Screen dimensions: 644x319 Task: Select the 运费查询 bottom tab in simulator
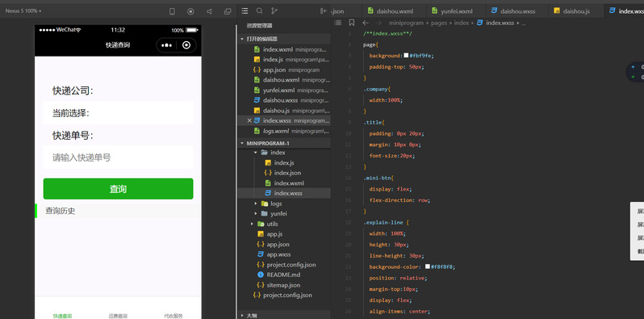click(x=118, y=315)
